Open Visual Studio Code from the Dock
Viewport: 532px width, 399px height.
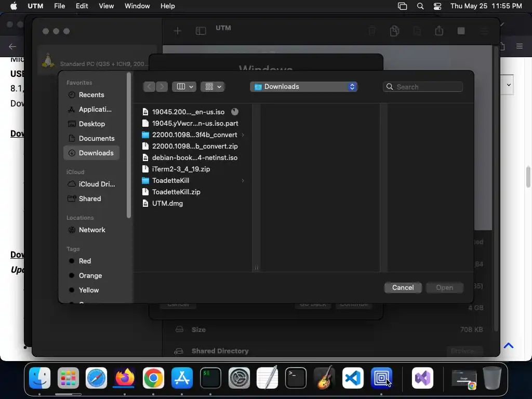click(353, 378)
